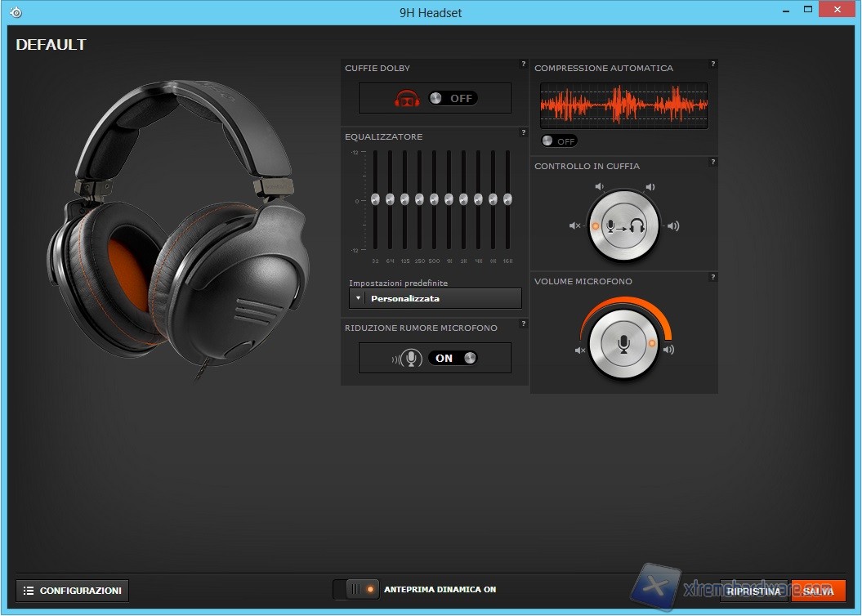
Task: Open help for Compressione Automatica
Action: (x=712, y=64)
